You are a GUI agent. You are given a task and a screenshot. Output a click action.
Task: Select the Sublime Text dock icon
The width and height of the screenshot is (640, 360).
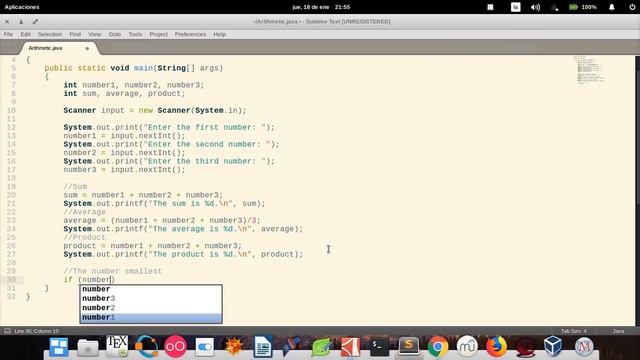409,347
